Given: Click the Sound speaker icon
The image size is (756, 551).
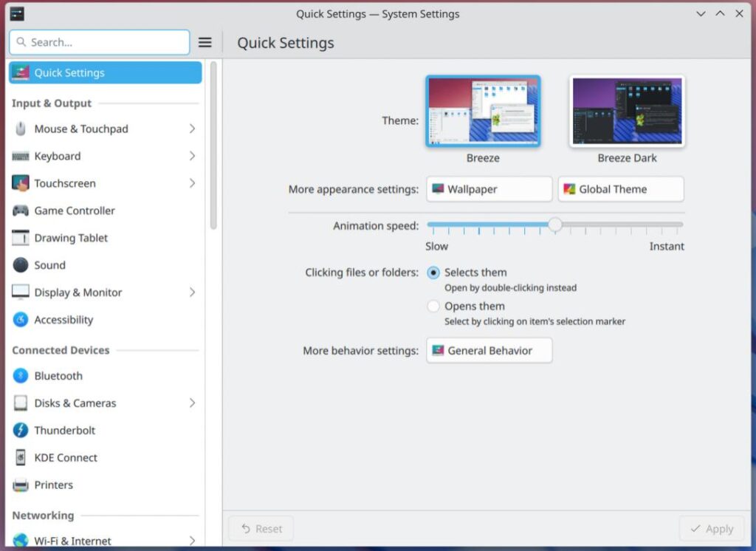Looking at the screenshot, I should pos(20,265).
